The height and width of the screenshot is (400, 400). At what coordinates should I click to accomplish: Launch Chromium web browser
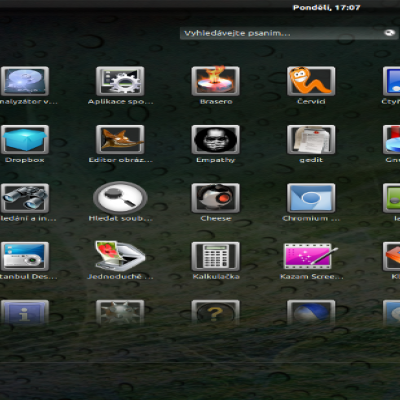pos(311,198)
